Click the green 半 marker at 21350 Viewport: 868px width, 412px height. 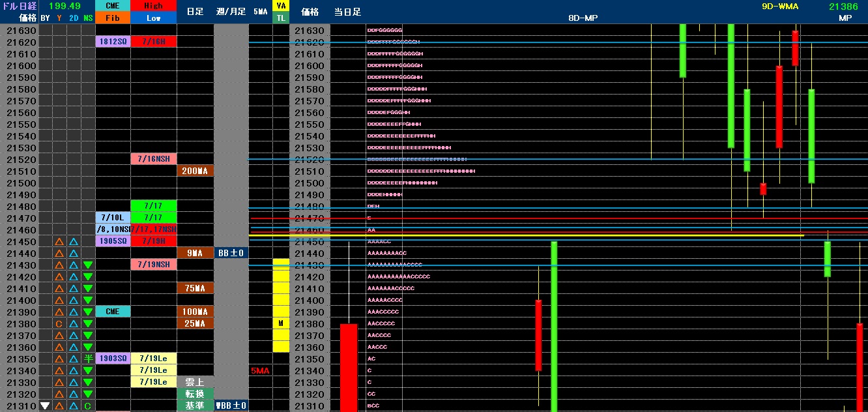[87, 359]
